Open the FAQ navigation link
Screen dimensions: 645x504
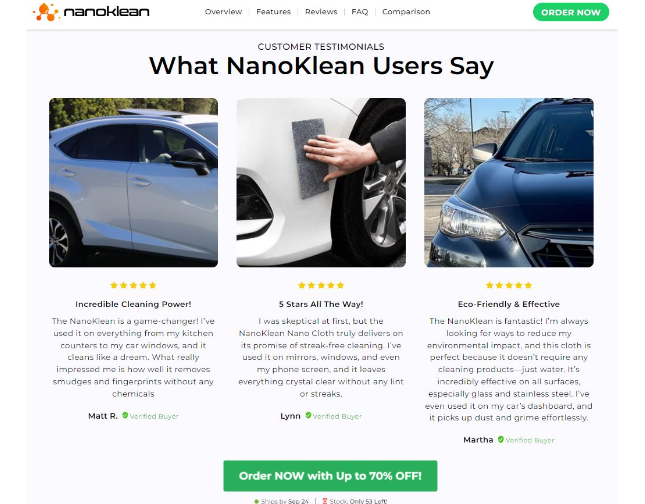coord(360,12)
